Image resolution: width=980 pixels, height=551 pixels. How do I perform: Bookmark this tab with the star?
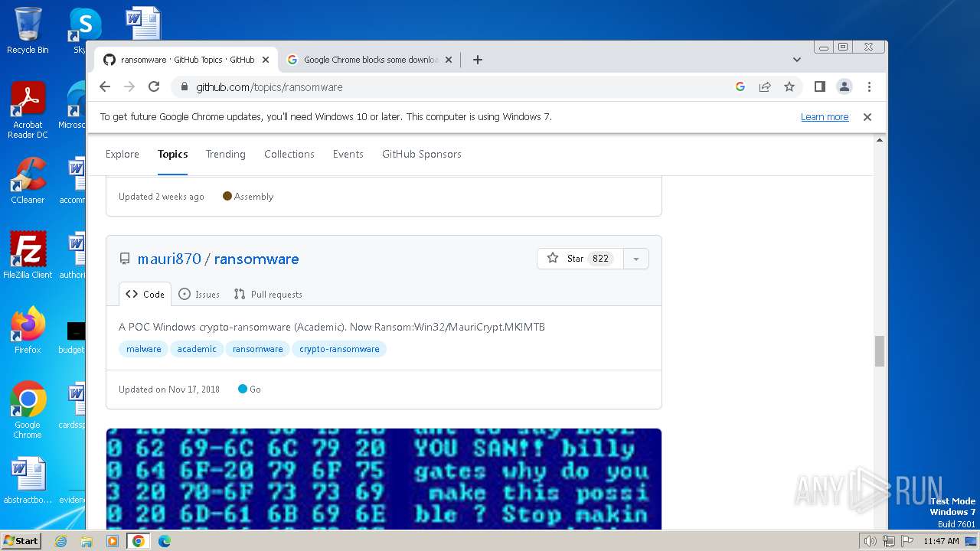(789, 86)
